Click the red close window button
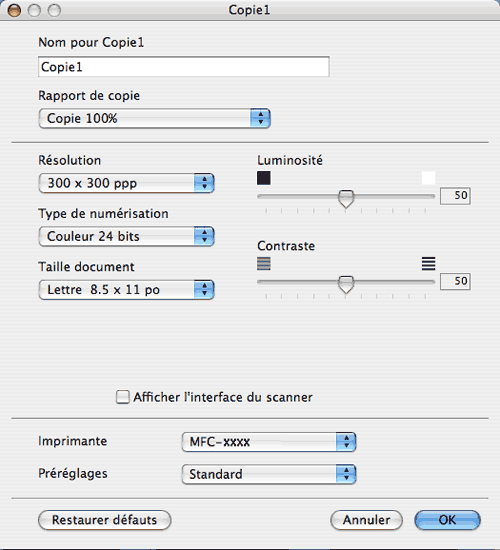 14,10
